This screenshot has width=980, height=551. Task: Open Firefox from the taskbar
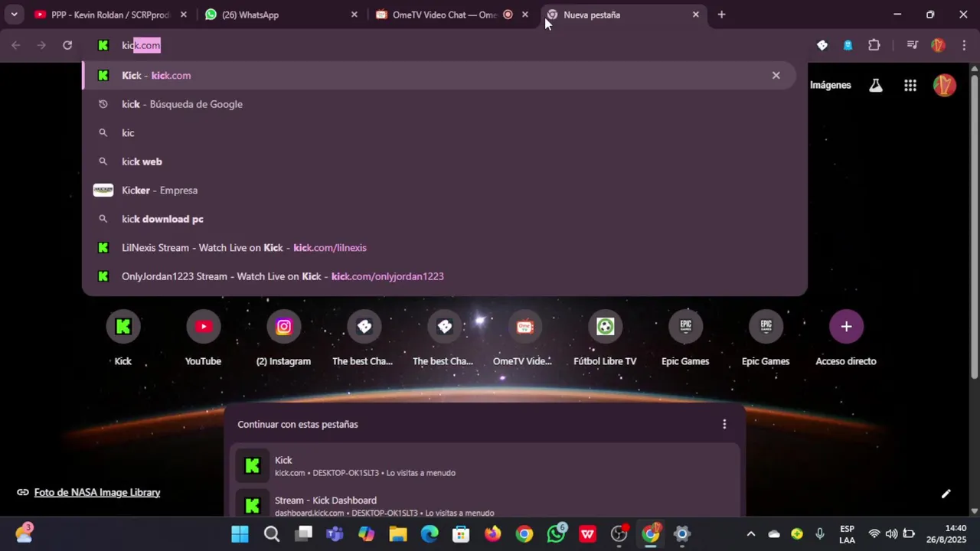[x=492, y=533]
